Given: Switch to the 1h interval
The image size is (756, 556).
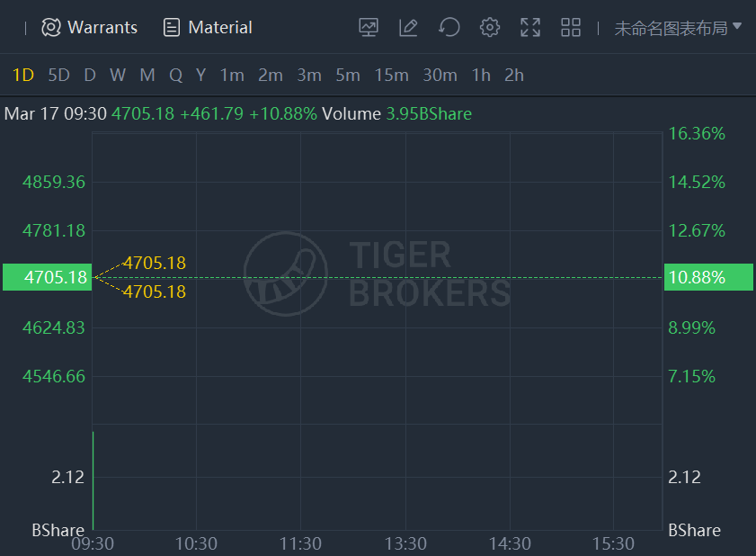Looking at the screenshot, I should click(481, 76).
